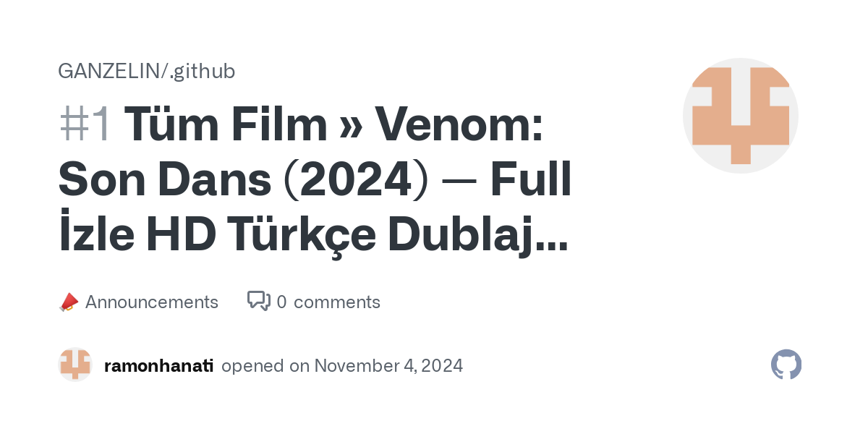Click the GitHub Octocat logo icon
The height and width of the screenshot is (434, 868).
(x=786, y=365)
